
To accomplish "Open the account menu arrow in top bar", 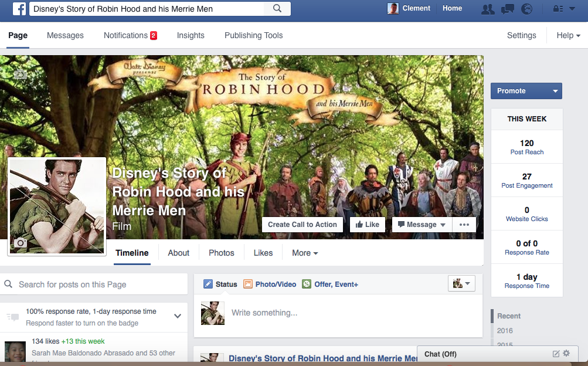I will tap(572, 9).
